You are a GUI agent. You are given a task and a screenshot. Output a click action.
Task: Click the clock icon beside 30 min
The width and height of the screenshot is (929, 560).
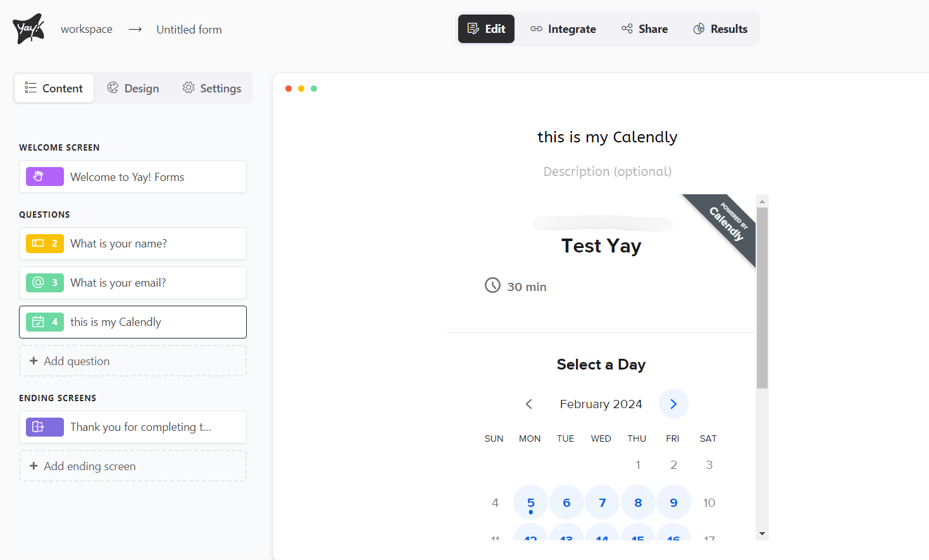click(492, 286)
